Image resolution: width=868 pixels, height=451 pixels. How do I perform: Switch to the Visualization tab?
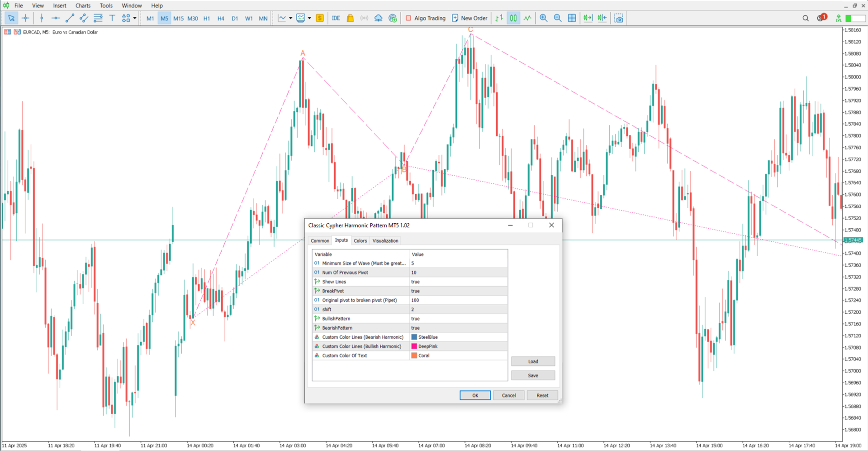(x=385, y=241)
